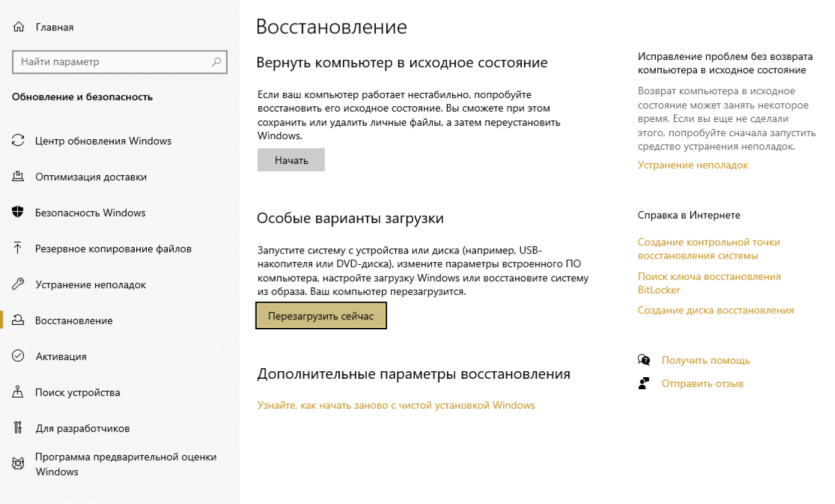This screenshot has height=504, width=835.
Task: Click Обновление и безопасность sidebar title
Action: tap(82, 97)
